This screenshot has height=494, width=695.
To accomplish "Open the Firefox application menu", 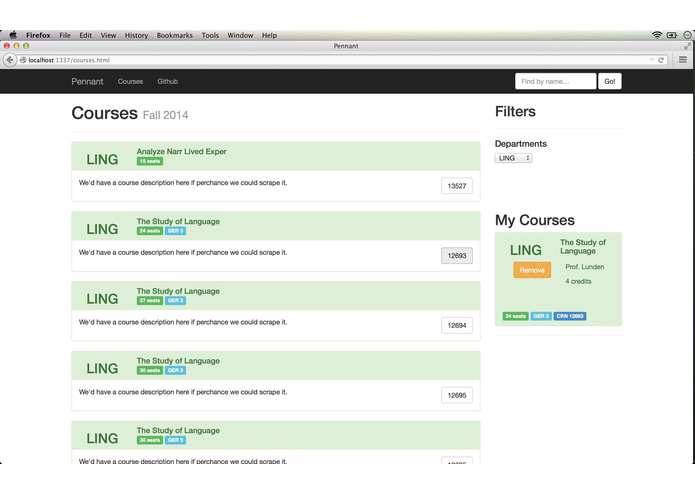I will tap(38, 35).
